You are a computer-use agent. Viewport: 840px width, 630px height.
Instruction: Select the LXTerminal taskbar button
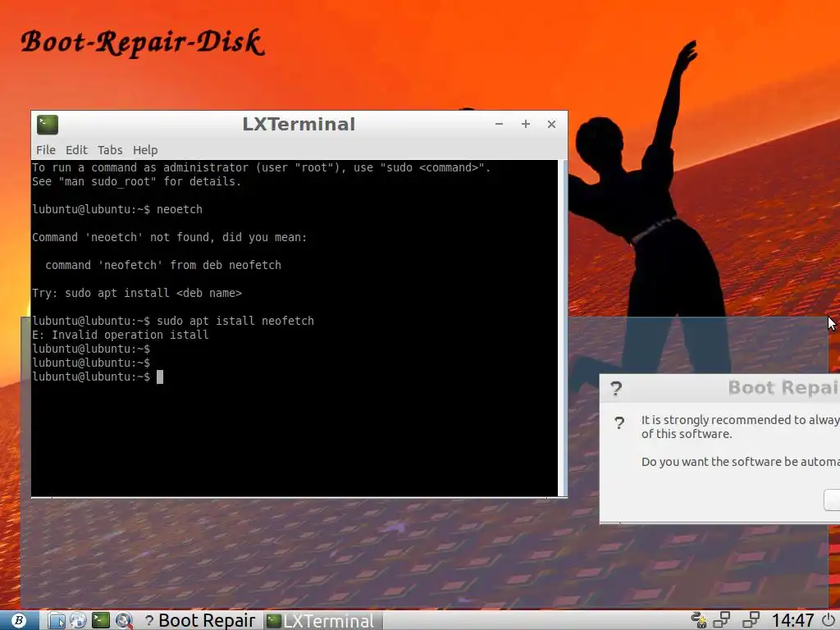coord(322,620)
